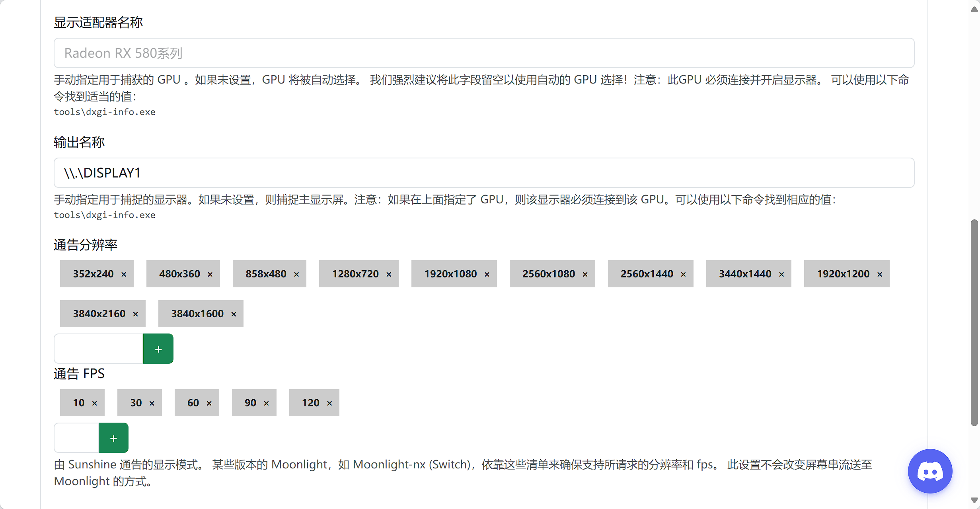Remove the 3840x1600 resolution tag
Image resolution: width=980 pixels, height=509 pixels.
coord(234,314)
